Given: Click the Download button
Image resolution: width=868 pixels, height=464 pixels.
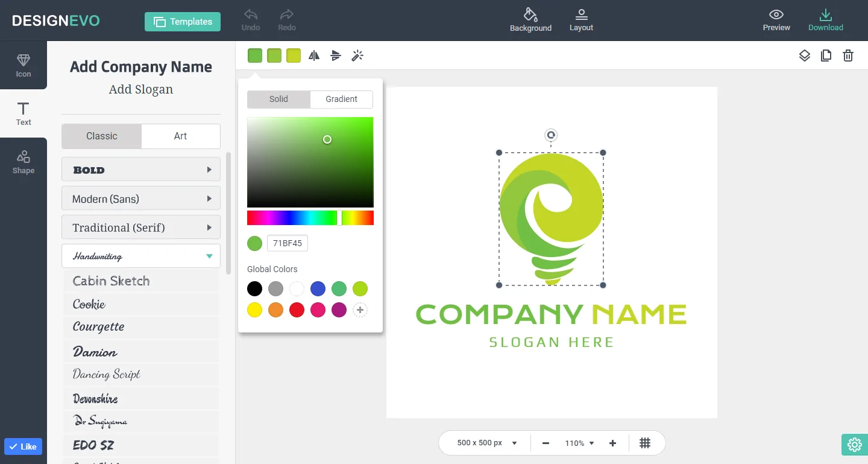Looking at the screenshot, I should tap(826, 20).
